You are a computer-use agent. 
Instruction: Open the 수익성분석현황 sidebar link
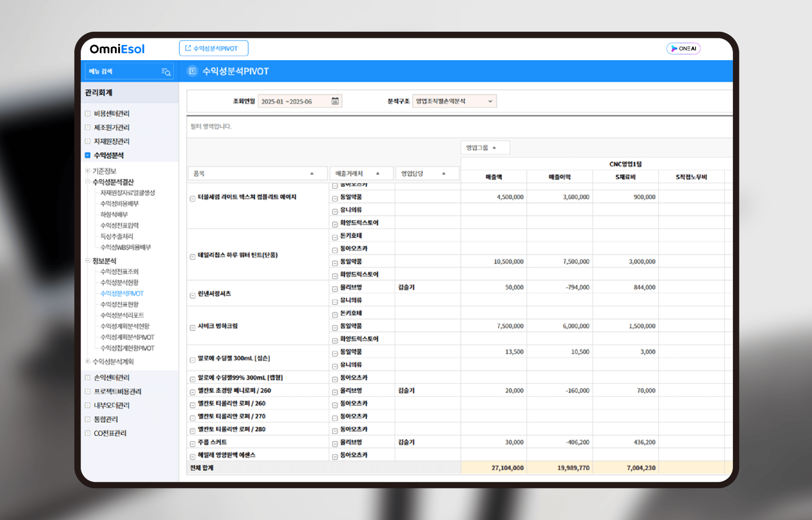tap(119, 282)
